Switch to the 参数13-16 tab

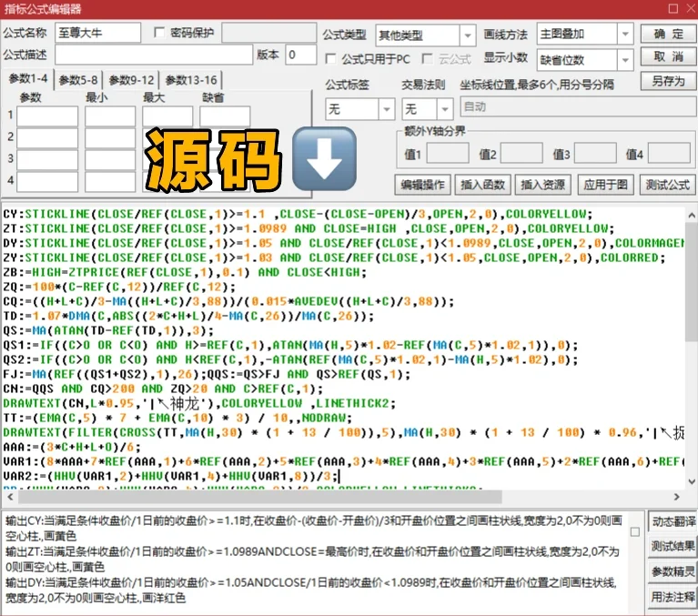point(191,80)
